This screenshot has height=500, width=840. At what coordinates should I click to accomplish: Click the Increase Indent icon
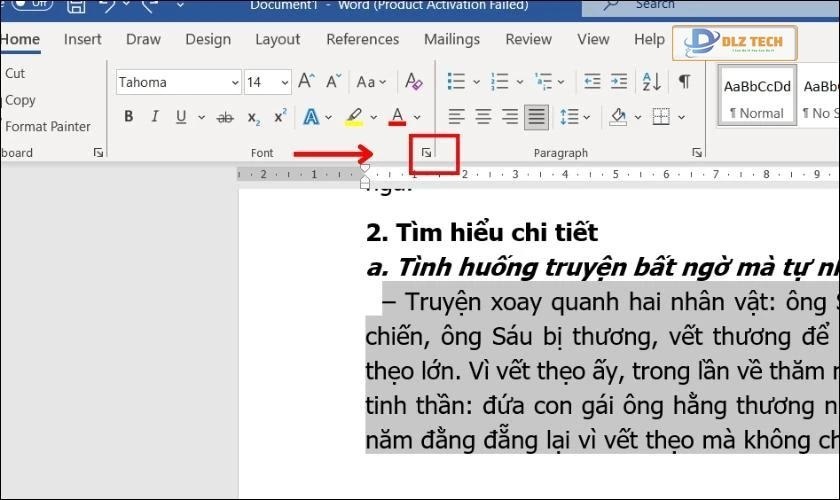tap(620, 82)
